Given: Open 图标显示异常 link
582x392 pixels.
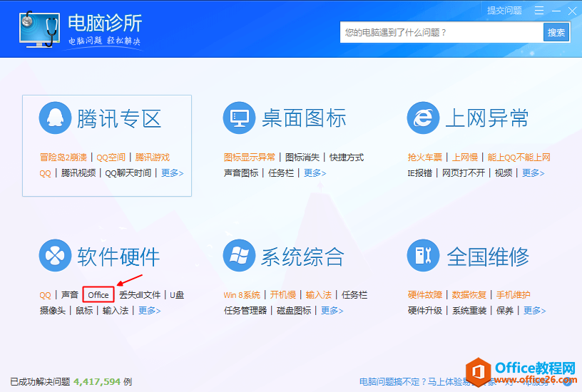Looking at the screenshot, I should point(250,158).
